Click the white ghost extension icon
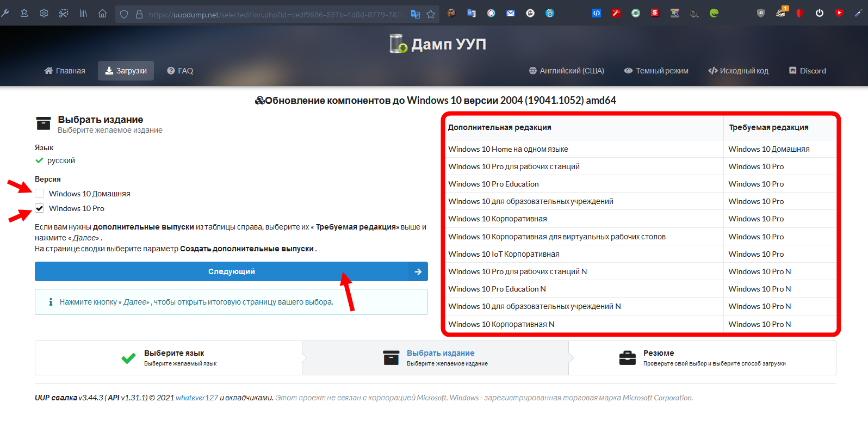This screenshot has width=868, height=427. [530, 13]
